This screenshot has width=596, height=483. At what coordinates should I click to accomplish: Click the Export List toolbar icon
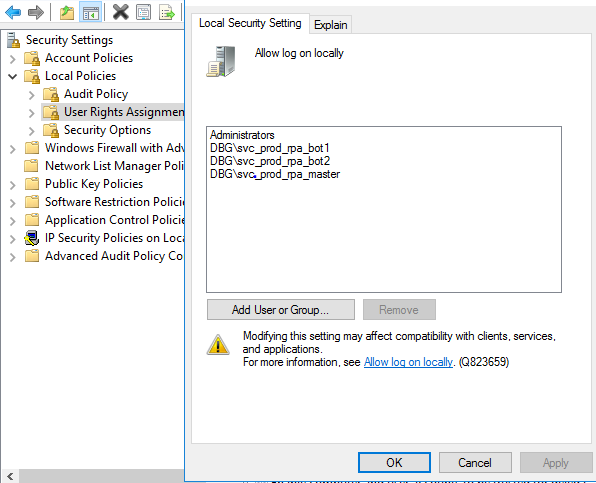click(x=167, y=12)
